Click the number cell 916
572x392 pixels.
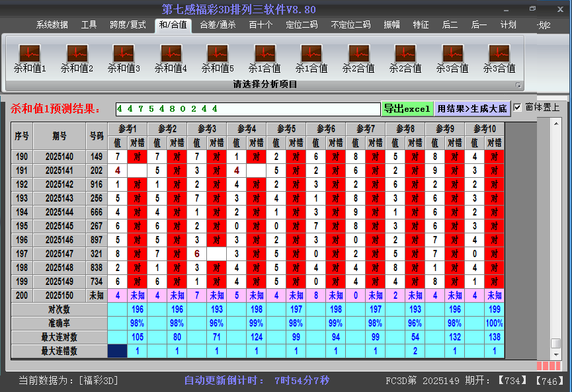97,184
